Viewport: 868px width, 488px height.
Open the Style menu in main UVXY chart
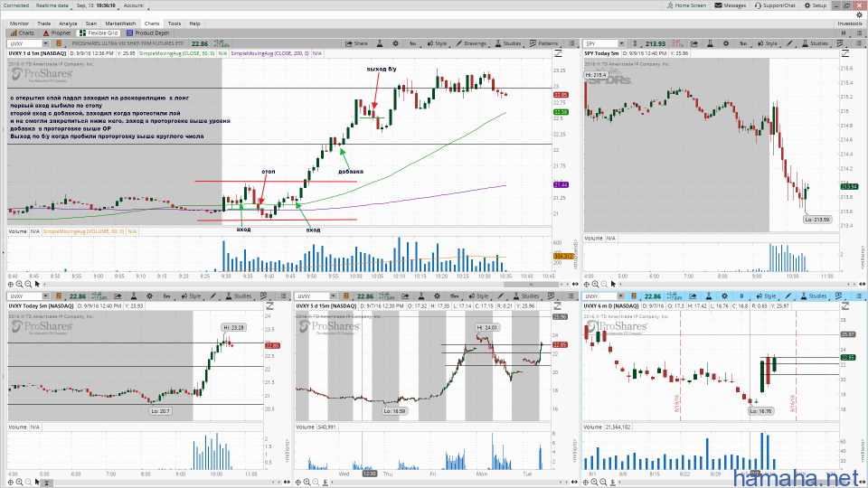click(438, 43)
